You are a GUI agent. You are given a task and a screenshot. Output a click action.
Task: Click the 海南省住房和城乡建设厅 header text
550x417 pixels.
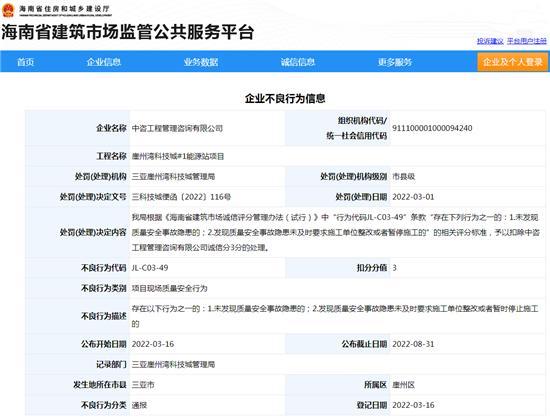(65, 8)
